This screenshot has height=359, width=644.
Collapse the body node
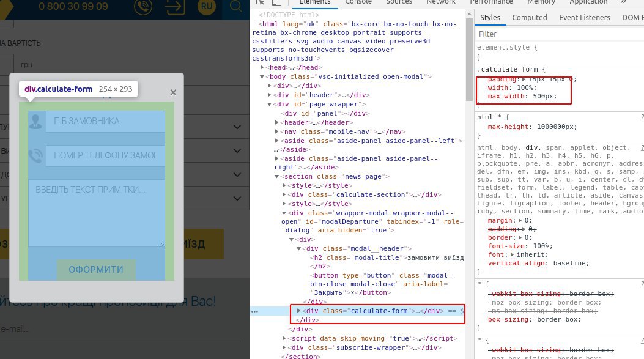click(x=262, y=77)
